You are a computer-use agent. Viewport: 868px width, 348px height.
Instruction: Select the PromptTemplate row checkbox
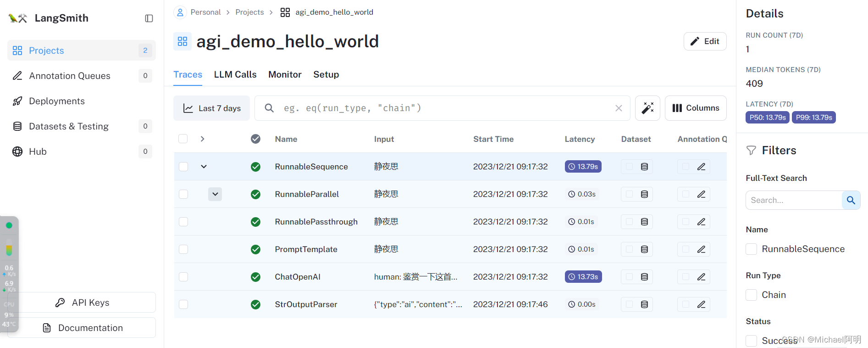point(183,249)
